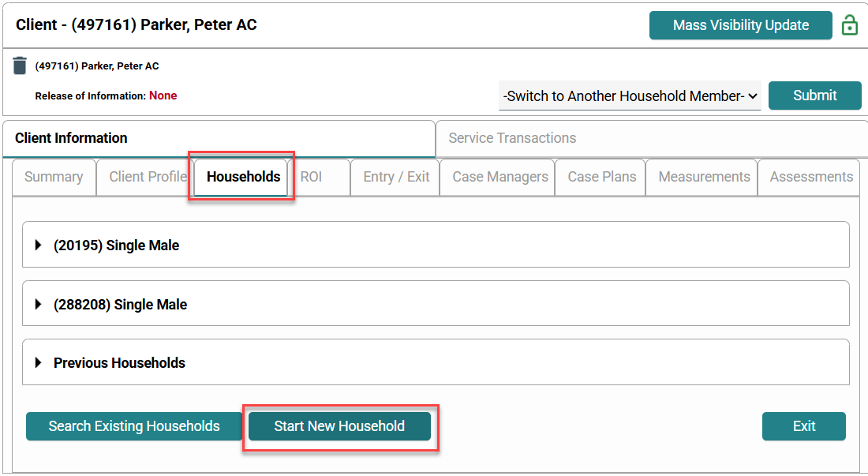868x476 pixels.
Task: Open the Summary tab
Action: 54,177
